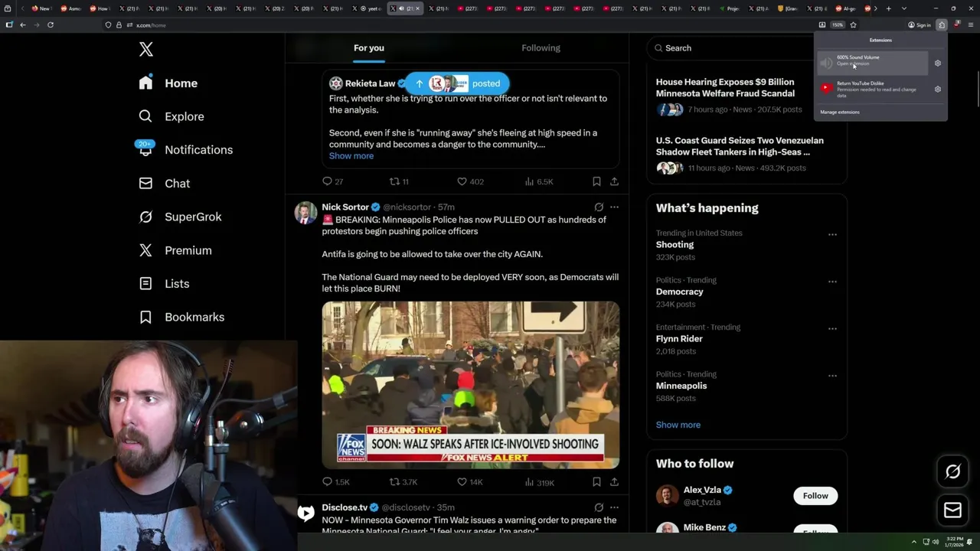The height and width of the screenshot is (551, 980).
Task: Click the browser Extensions puzzle icon
Action: coord(942,24)
